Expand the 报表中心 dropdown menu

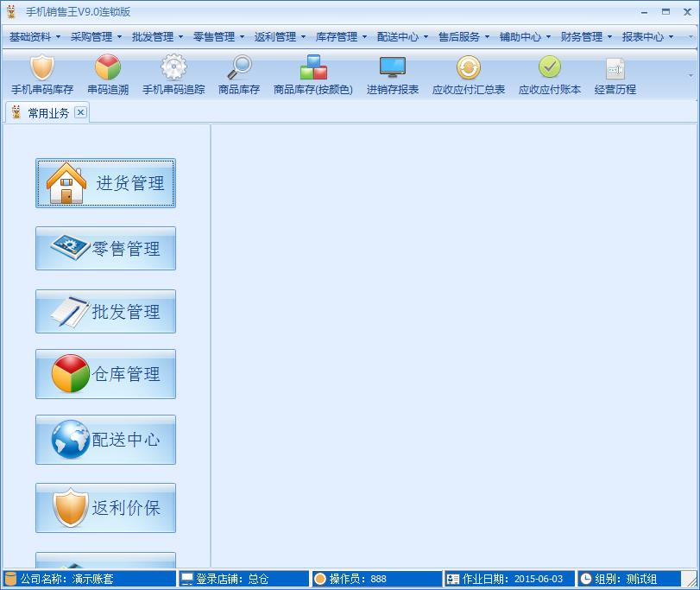click(643, 36)
